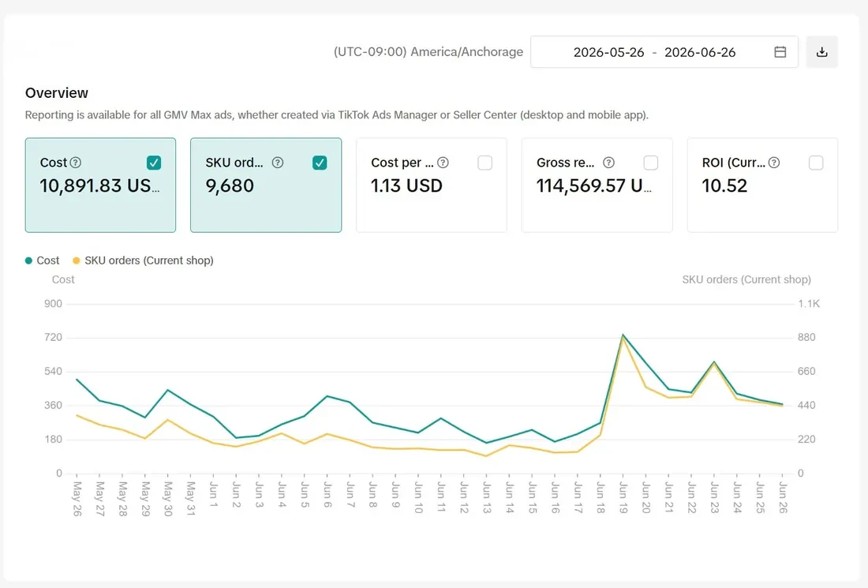Click the Jun 23 axis label

click(714, 497)
